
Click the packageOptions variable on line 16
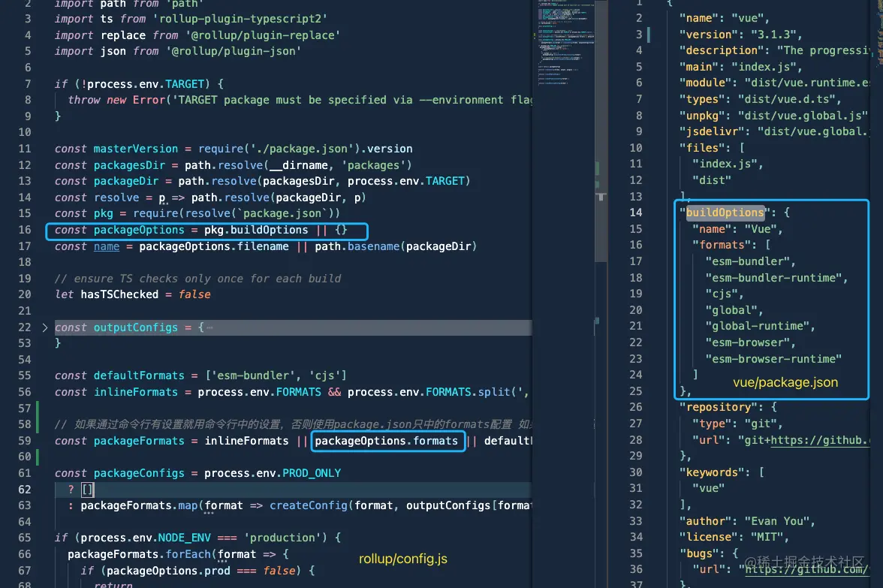pos(138,230)
